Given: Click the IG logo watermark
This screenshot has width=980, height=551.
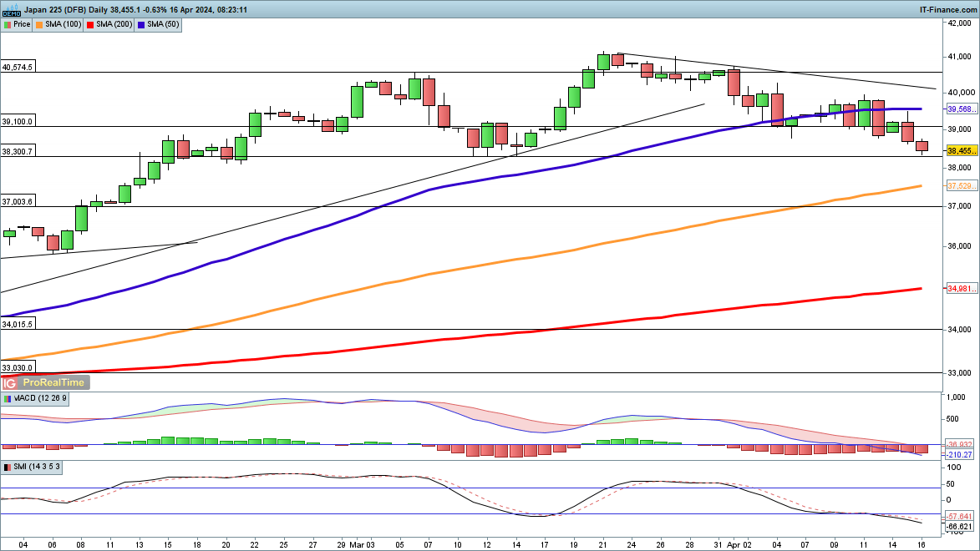Looking at the screenshot, I should [x=10, y=382].
